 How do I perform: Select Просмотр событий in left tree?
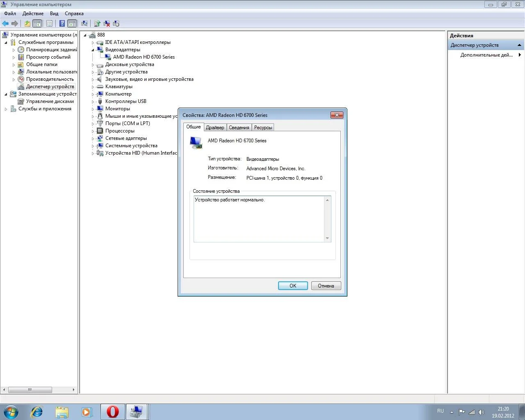point(48,57)
